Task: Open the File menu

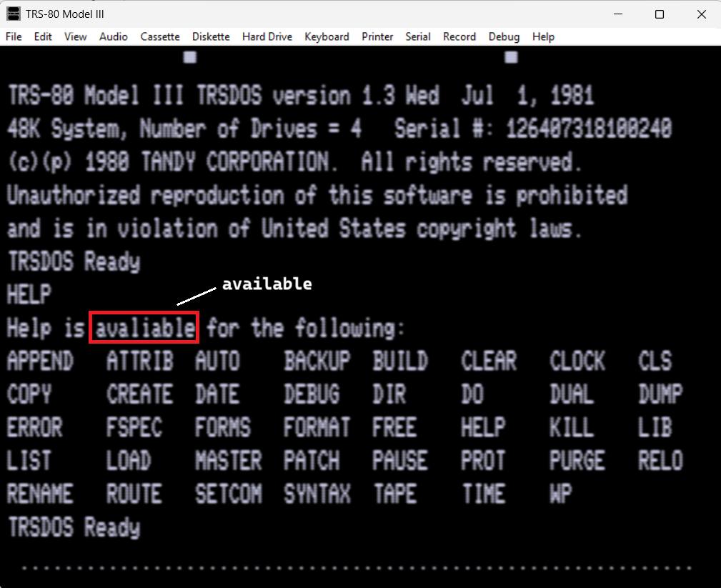Action: pos(14,36)
